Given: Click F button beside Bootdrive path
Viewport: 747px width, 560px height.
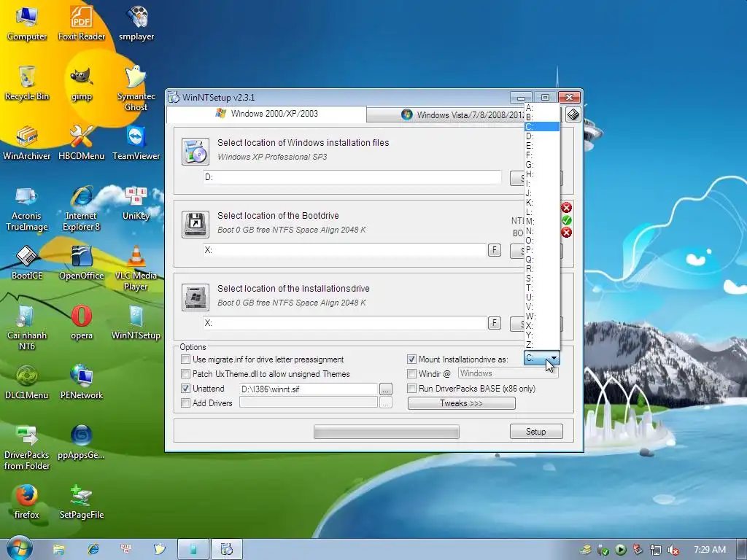Looking at the screenshot, I should point(494,250).
